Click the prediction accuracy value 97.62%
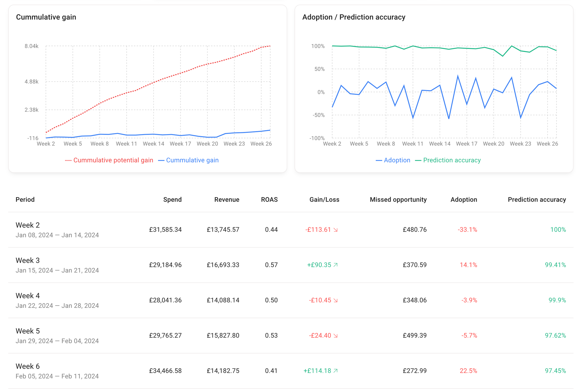This screenshot has width=579, height=392. point(556,336)
